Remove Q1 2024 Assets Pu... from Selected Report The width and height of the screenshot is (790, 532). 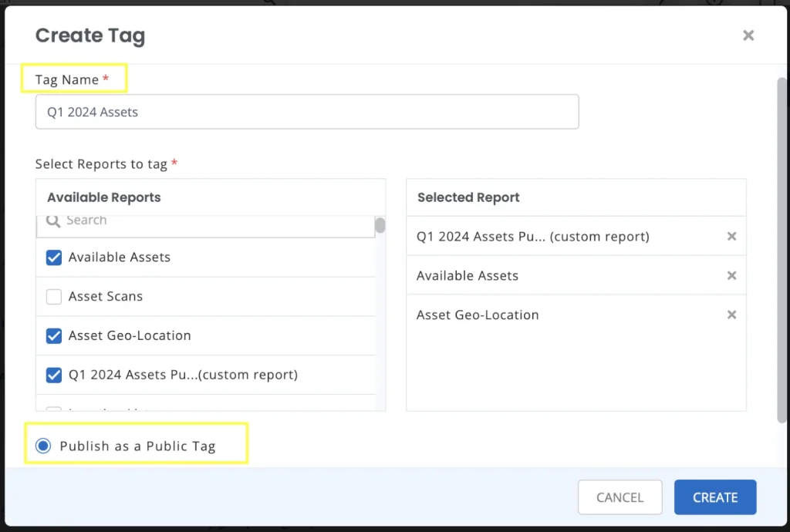(731, 236)
